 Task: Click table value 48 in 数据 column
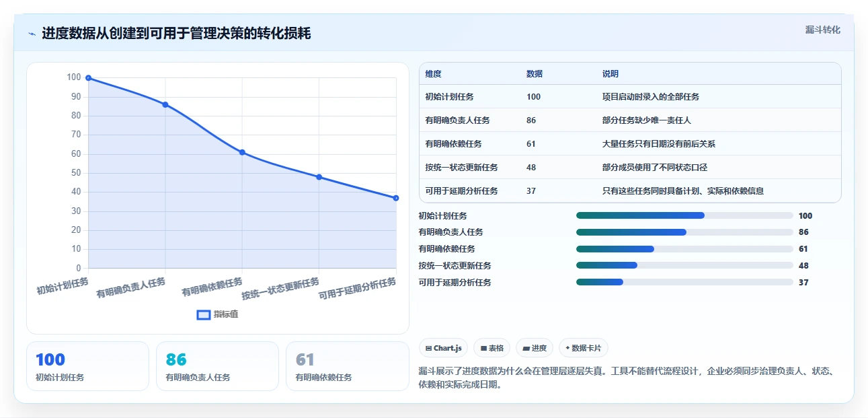click(x=531, y=168)
